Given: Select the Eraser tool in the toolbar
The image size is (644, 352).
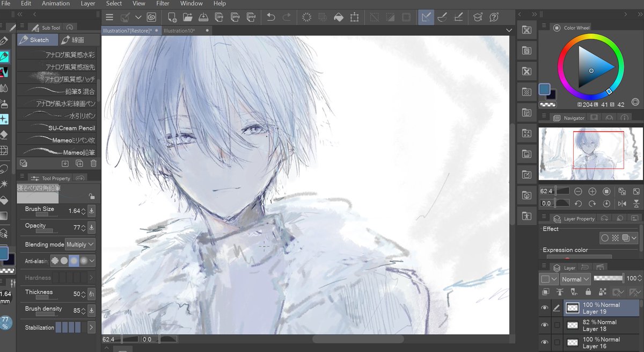Looking at the screenshot, I should pyautogui.click(x=4, y=134).
